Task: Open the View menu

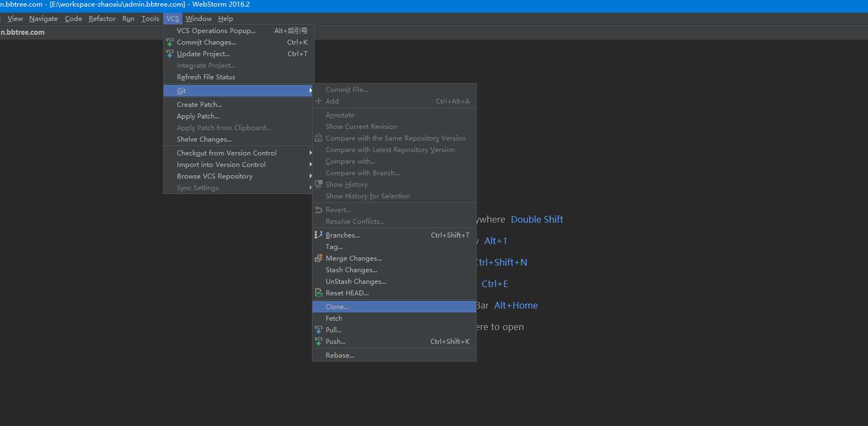Action: (15, 19)
